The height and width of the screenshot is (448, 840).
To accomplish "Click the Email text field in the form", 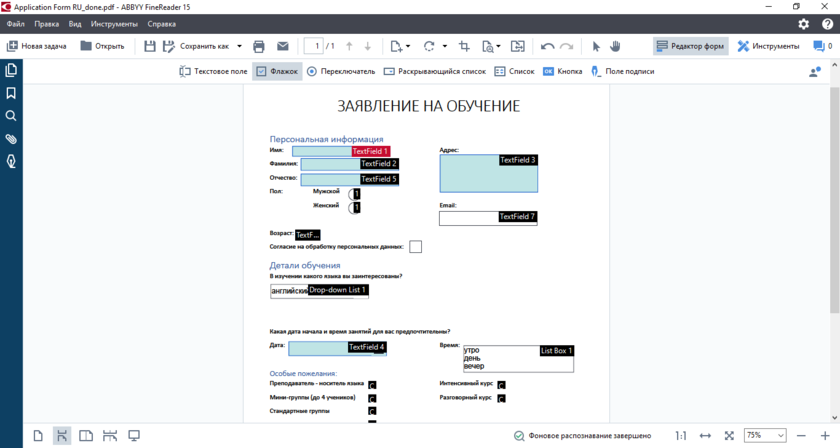I will 470,219.
